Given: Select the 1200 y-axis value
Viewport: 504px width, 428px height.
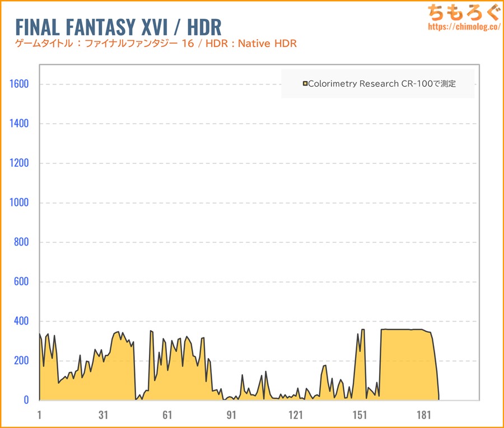Looking at the screenshot, I should point(18,163).
